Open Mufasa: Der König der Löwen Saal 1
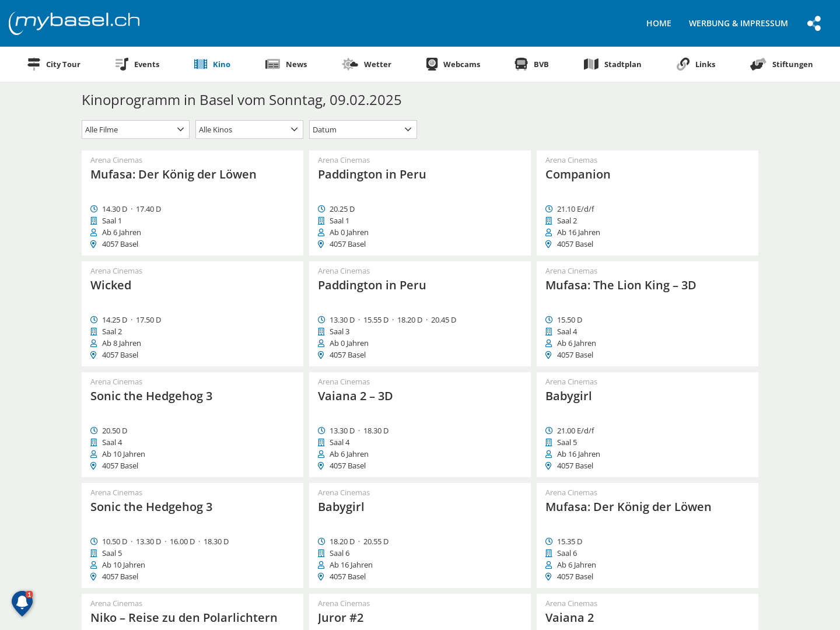This screenshot has width=840, height=630. 173,174
